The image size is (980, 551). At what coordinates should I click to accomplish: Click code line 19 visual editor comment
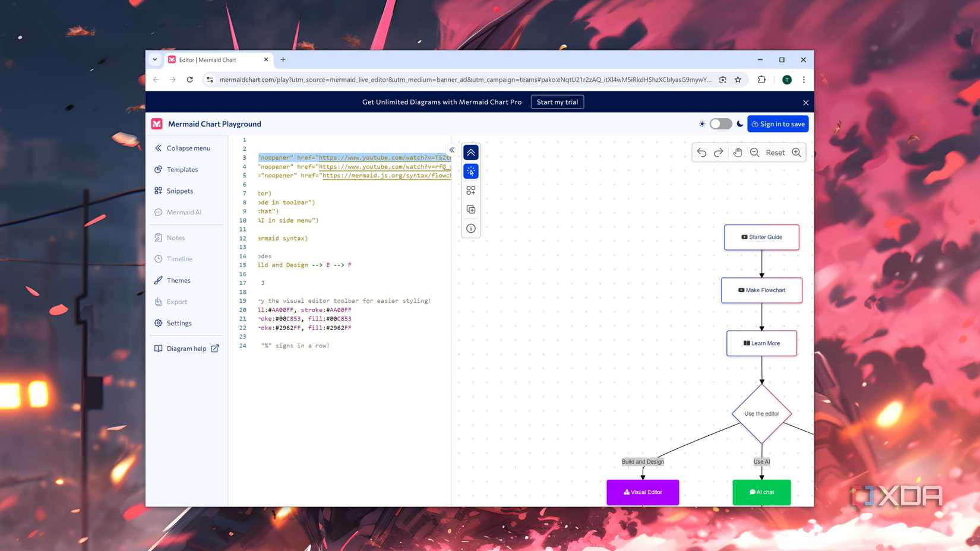pyautogui.click(x=344, y=301)
